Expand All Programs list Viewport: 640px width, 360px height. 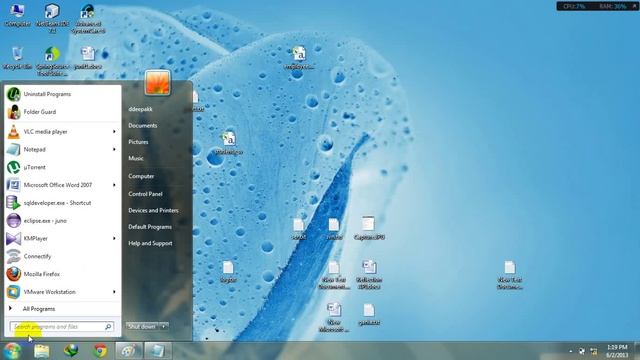pyautogui.click(x=62, y=309)
